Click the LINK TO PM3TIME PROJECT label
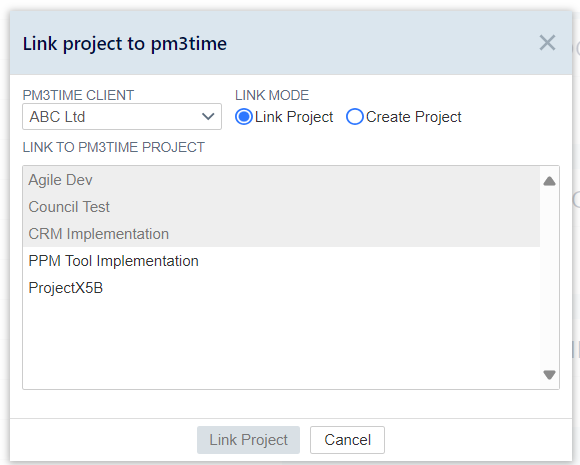 [114, 147]
